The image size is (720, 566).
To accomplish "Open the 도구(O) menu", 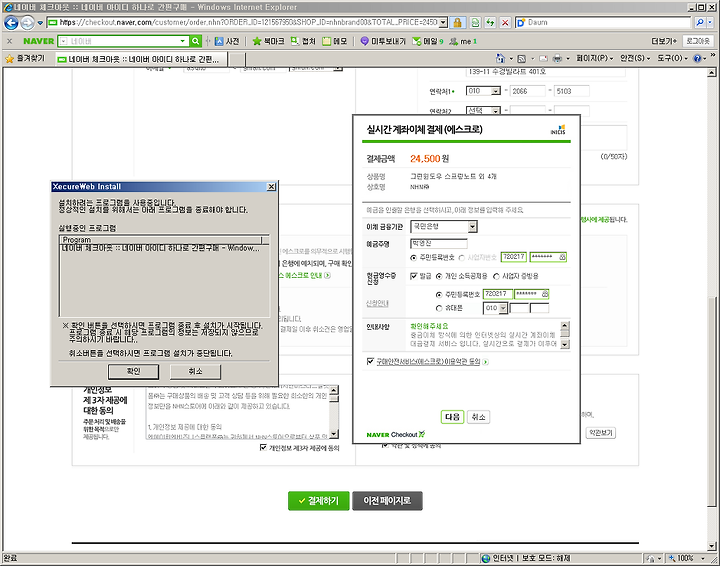I will click(x=672, y=58).
